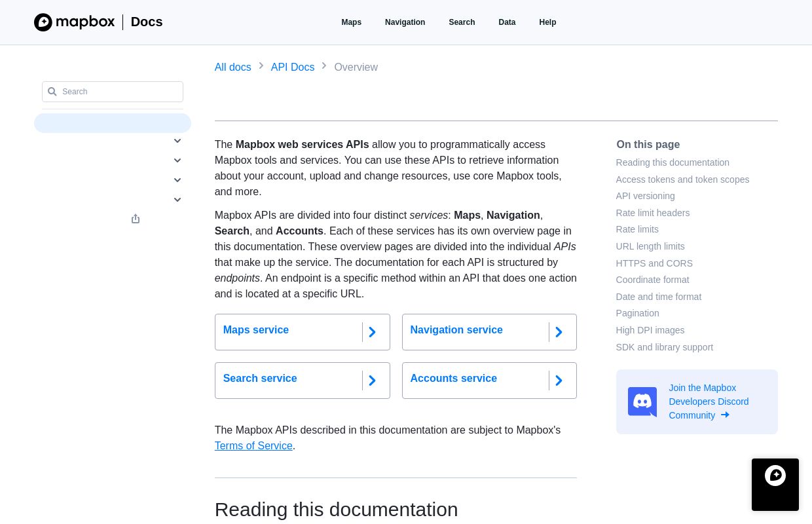Image resolution: width=812 pixels, height=524 pixels.
Task: Jump to High DPI images section
Action: [650, 330]
